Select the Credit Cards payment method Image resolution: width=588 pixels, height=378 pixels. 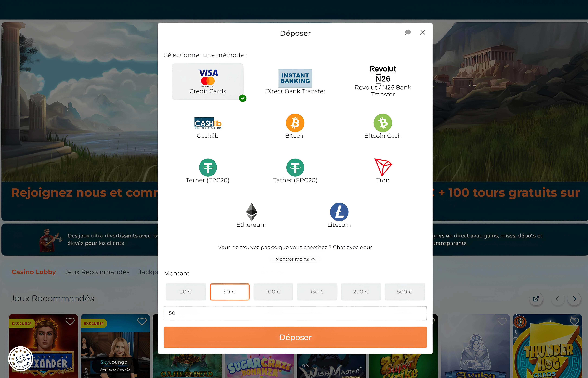point(207,81)
